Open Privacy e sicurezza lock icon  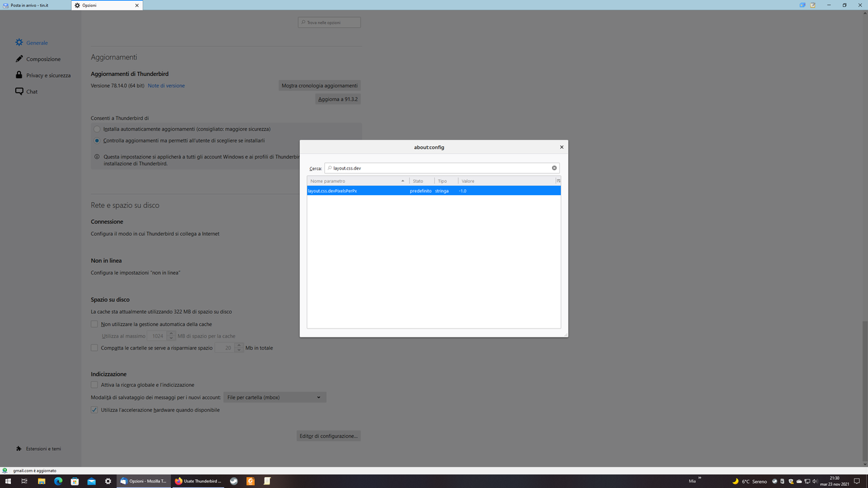[19, 75]
